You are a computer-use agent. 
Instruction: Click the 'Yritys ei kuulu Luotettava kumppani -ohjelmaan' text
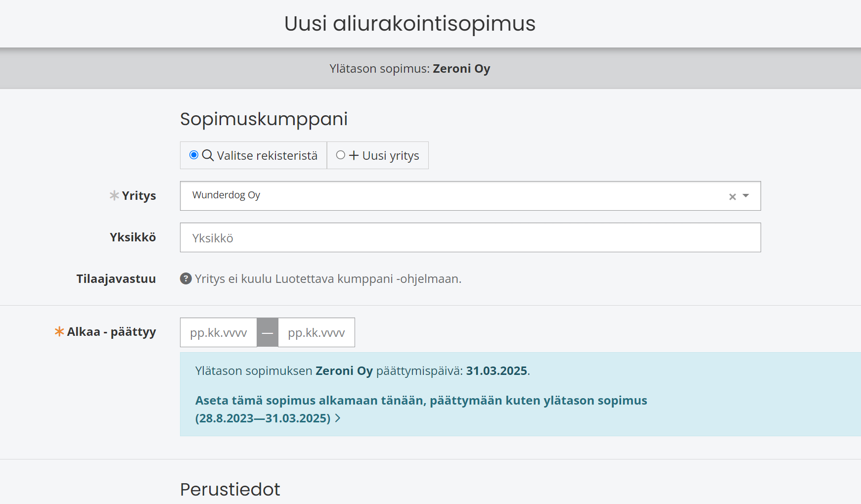click(328, 279)
